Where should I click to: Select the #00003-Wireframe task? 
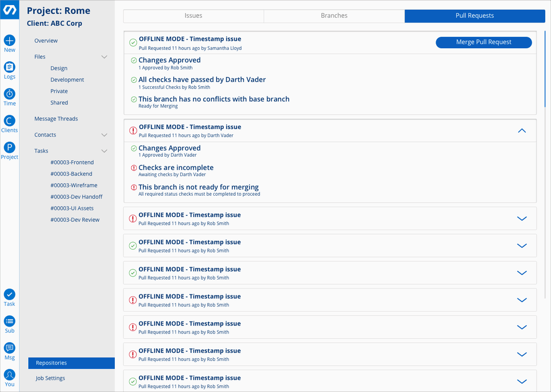pyautogui.click(x=74, y=185)
